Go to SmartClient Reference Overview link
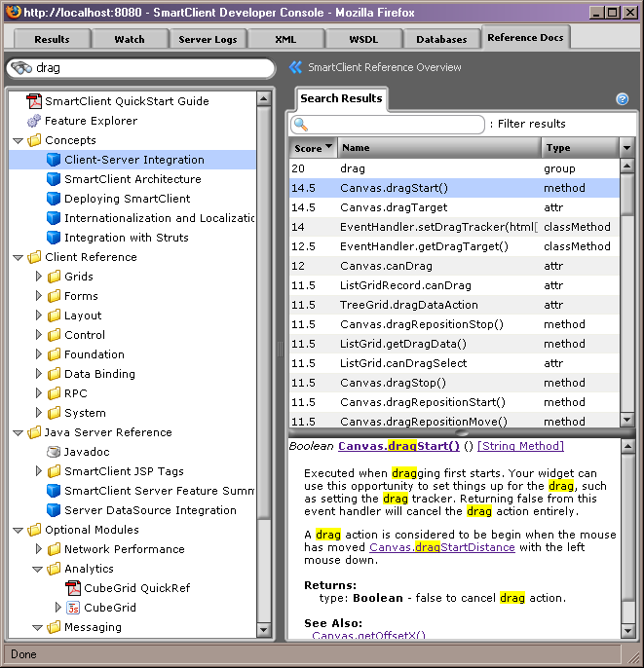Screen dimensions: 644x668 coord(385,67)
